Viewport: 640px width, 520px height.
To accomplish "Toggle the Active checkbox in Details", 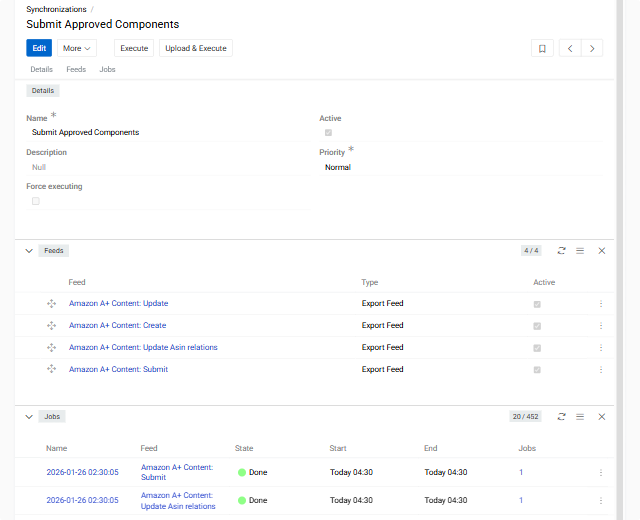I will [328, 133].
